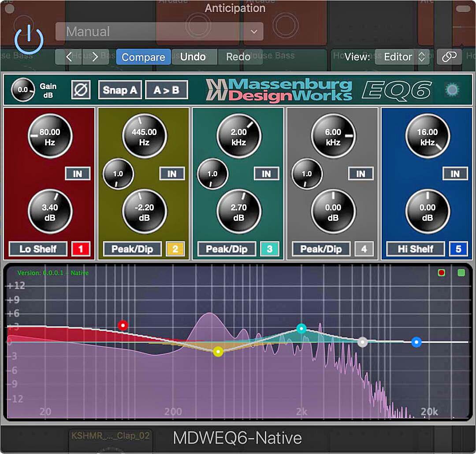Image resolution: width=476 pixels, height=454 pixels.
Task: Toggle the red analyzer indicator in graph
Action: click(442, 273)
